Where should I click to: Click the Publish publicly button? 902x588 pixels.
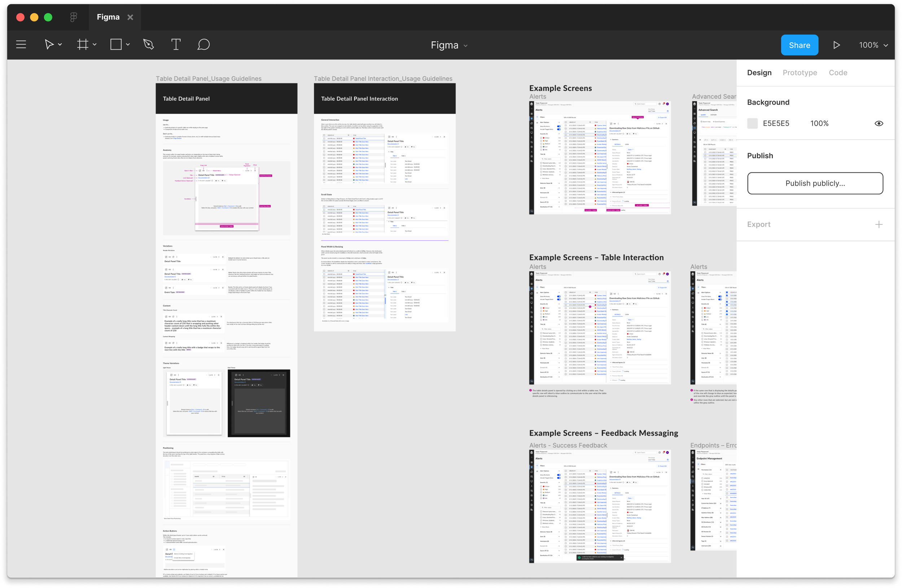pos(815,183)
